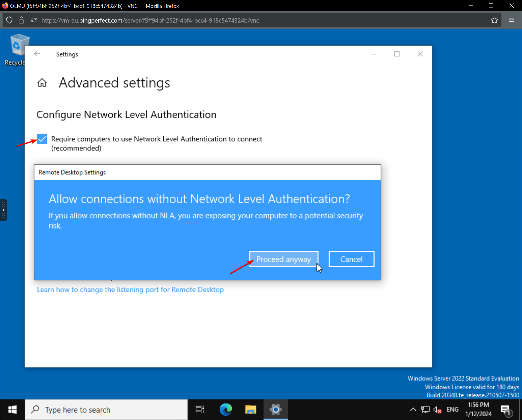The width and height of the screenshot is (522, 420).
Task: Click the Settings back arrow
Action: (37, 54)
